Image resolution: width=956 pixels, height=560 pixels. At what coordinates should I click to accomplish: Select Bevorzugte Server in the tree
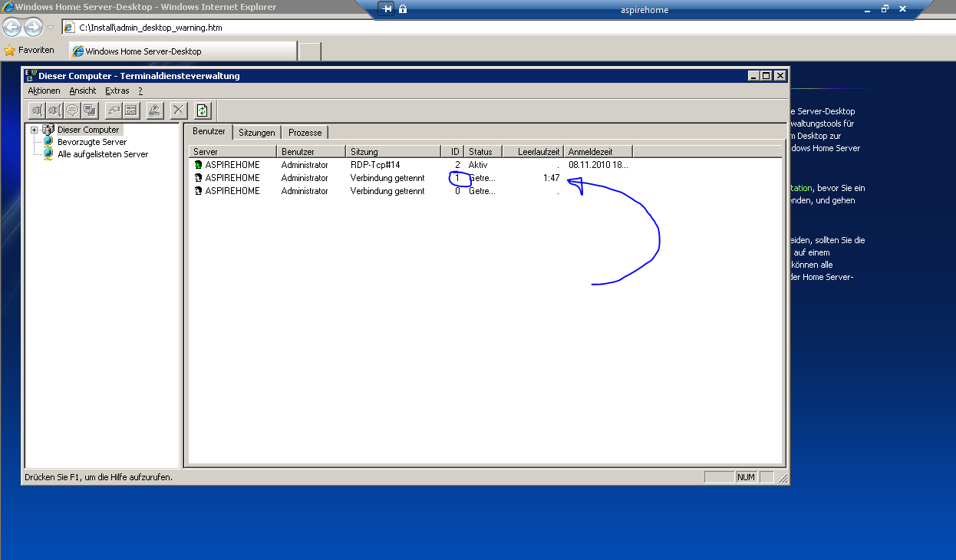[x=92, y=142]
